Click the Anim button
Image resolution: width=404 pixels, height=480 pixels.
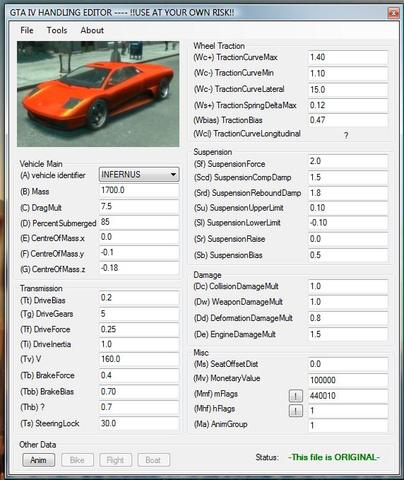tap(38, 460)
